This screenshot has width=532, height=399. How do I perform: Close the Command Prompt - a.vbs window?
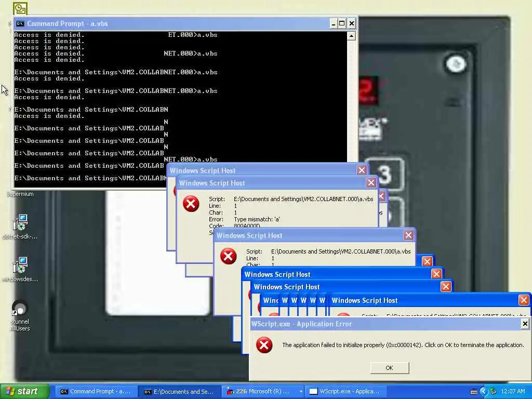coord(352,23)
